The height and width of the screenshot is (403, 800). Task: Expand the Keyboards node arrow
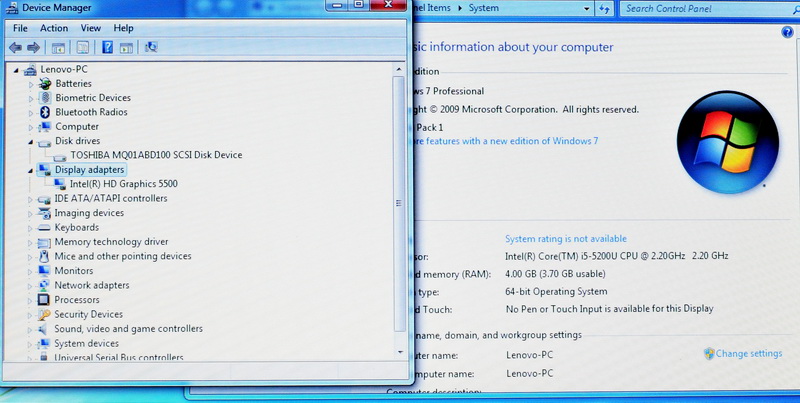[30, 229]
